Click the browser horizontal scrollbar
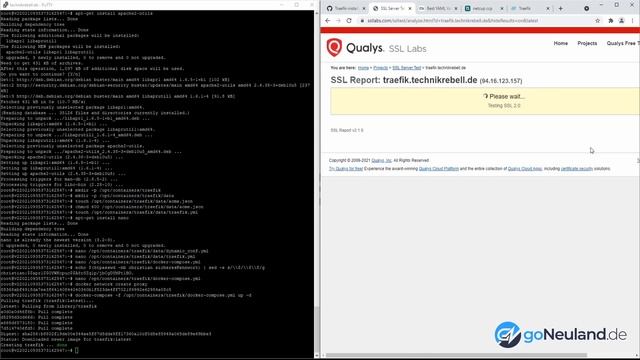This screenshot has height=360, width=640. coord(456,356)
